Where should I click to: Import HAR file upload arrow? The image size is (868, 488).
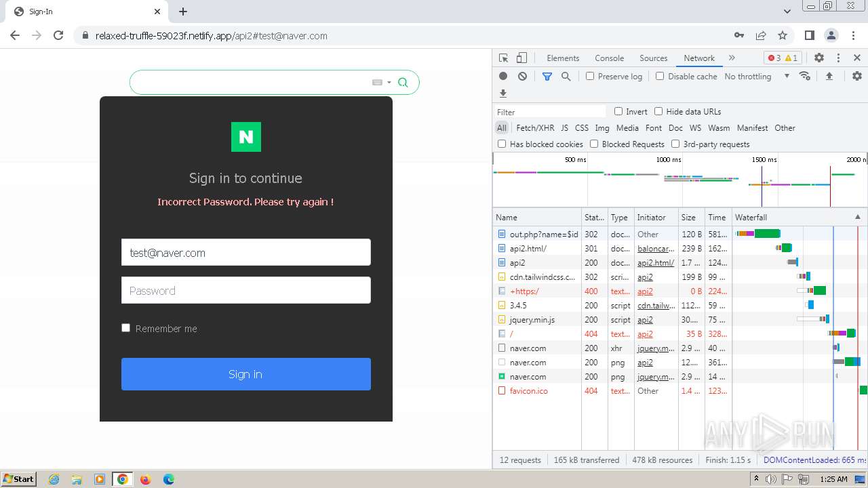point(829,77)
